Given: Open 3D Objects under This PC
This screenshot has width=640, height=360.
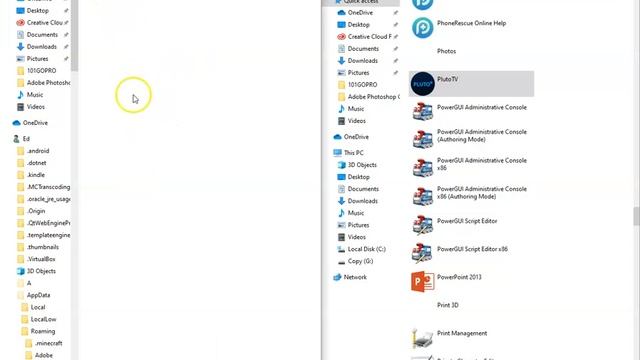Looking at the screenshot, I should pos(362,165).
